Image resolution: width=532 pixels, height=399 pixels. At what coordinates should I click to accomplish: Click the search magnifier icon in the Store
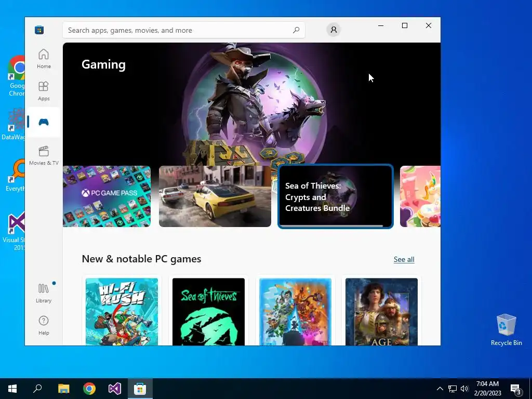coord(296,30)
